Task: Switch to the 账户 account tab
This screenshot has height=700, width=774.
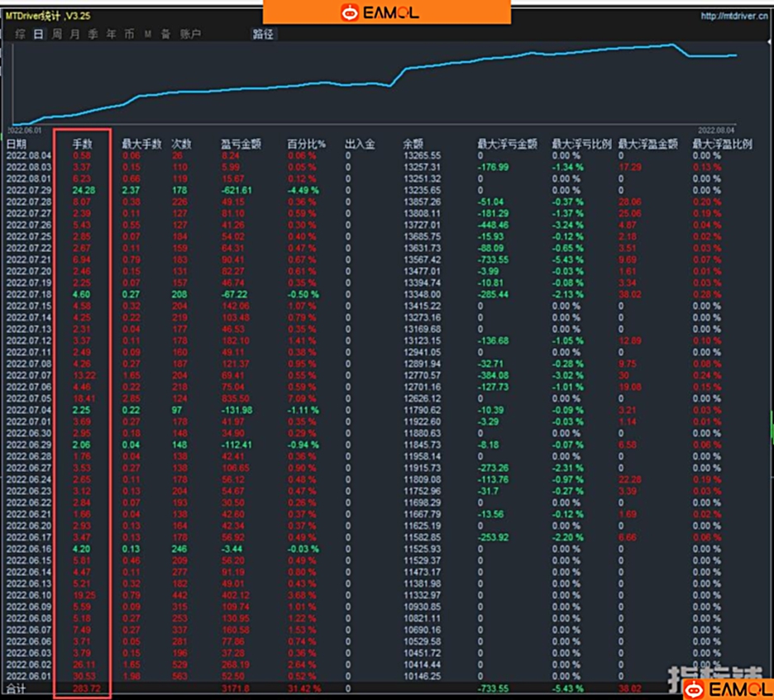Action: point(190,34)
